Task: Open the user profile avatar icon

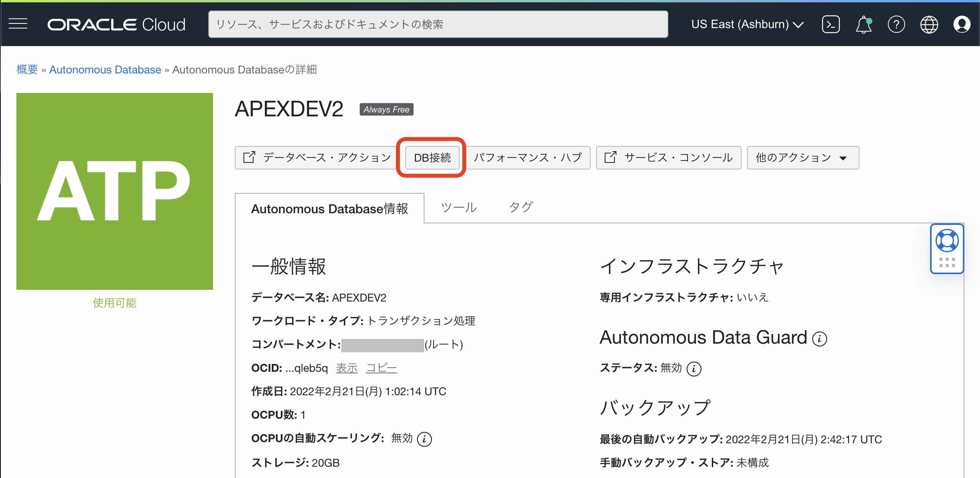Action: (x=962, y=25)
